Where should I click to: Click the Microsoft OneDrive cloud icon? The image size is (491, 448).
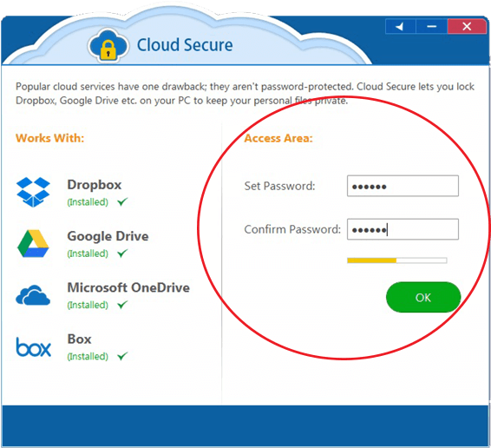33,295
